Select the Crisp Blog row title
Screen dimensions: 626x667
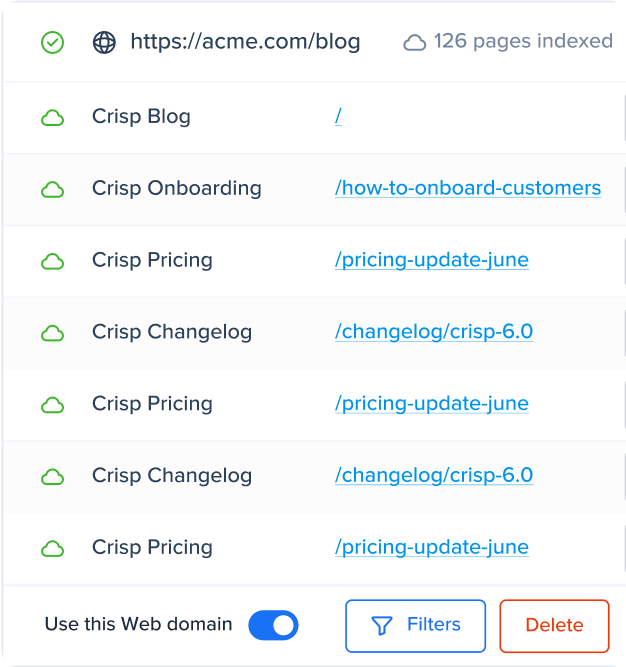click(x=141, y=117)
